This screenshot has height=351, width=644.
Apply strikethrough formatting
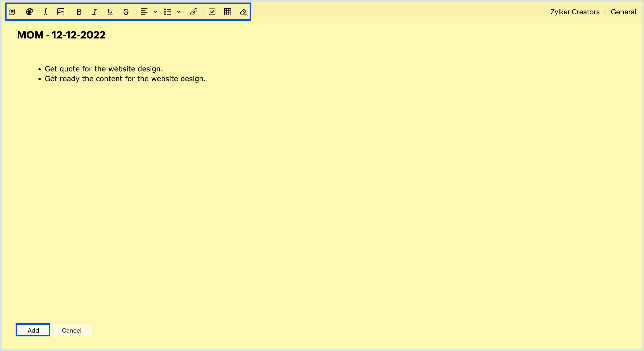tap(125, 12)
